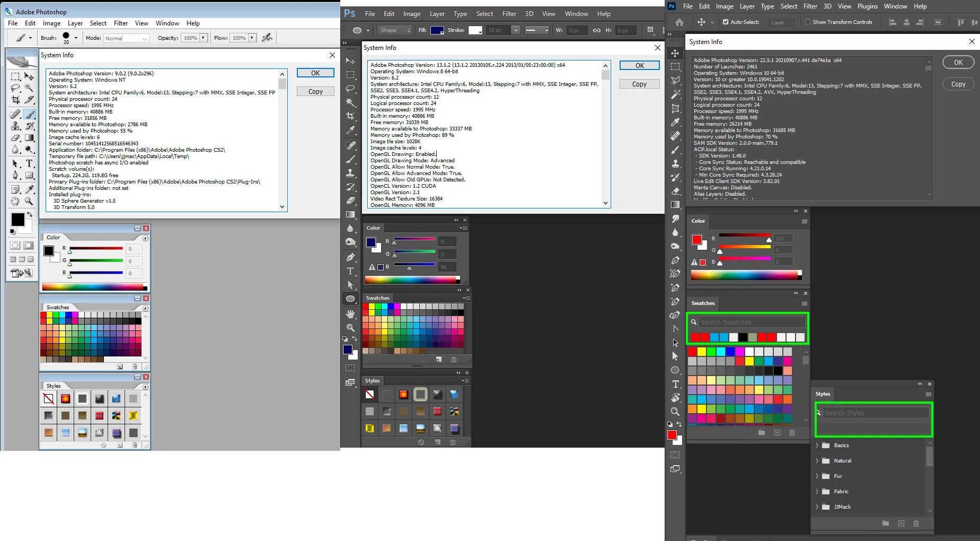Select Type tool in right Photoshop toolbar

pos(675,384)
